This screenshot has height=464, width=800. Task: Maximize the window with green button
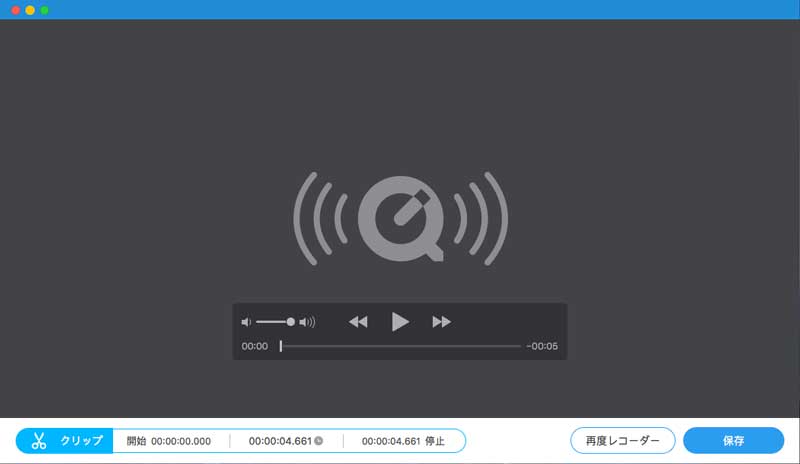click(x=44, y=10)
